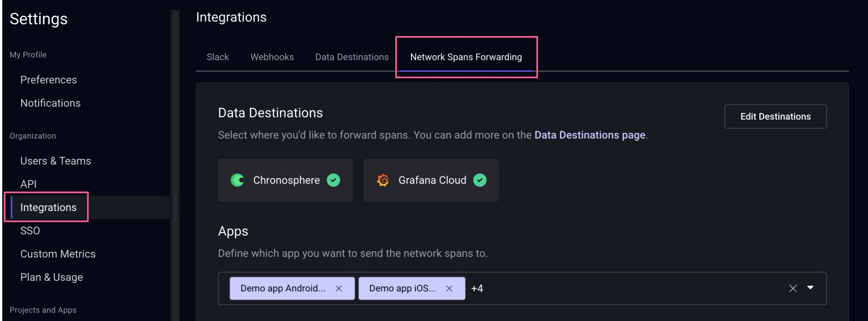Viewport: 868px width, 321px height.
Task: Click the green checkmark on Grafana Cloud
Action: tap(479, 180)
